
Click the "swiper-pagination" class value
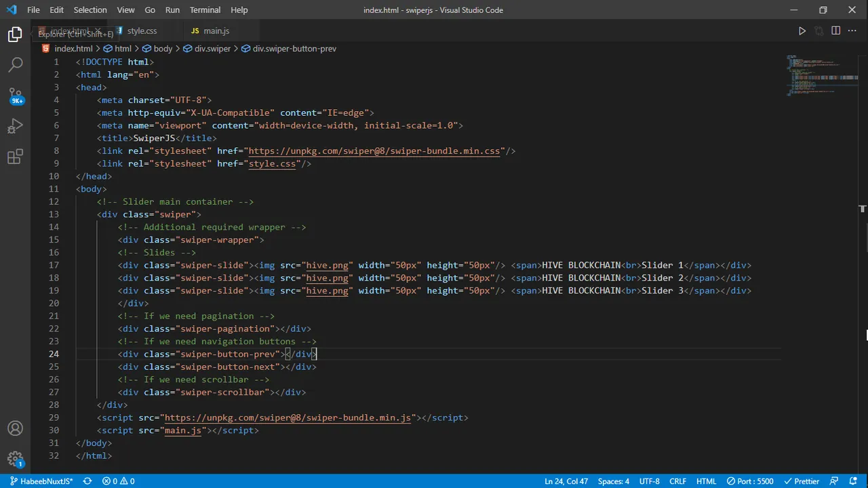(224, 329)
